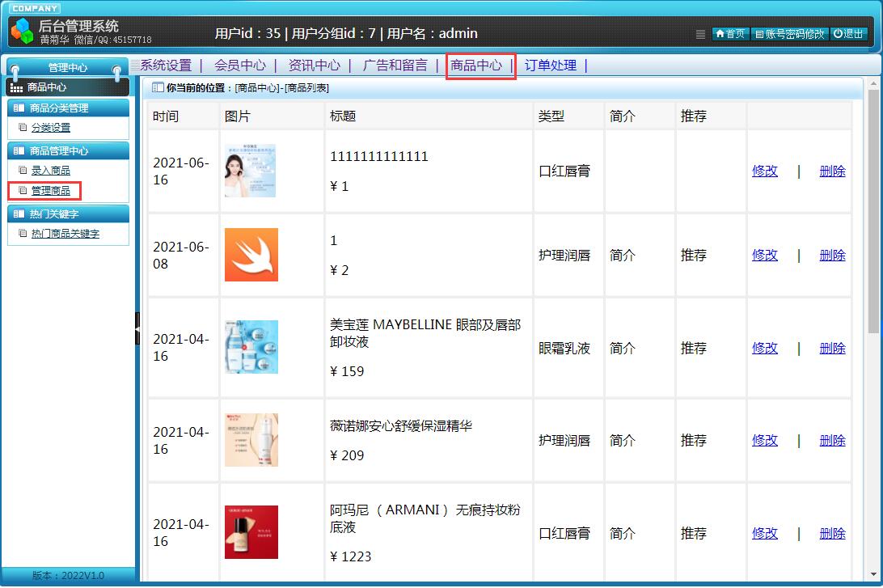Click the icon before 管理商品
The height and width of the screenshot is (588, 883).
(23, 190)
